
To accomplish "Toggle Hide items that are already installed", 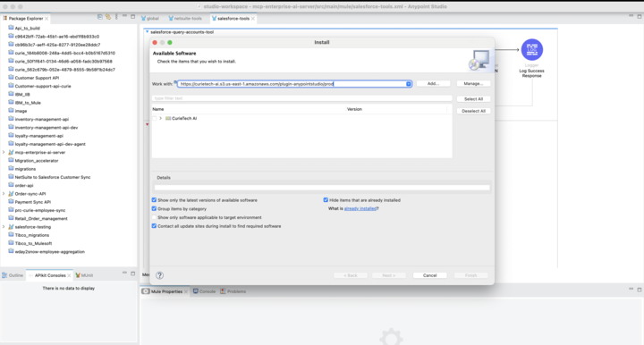I will coord(326,200).
